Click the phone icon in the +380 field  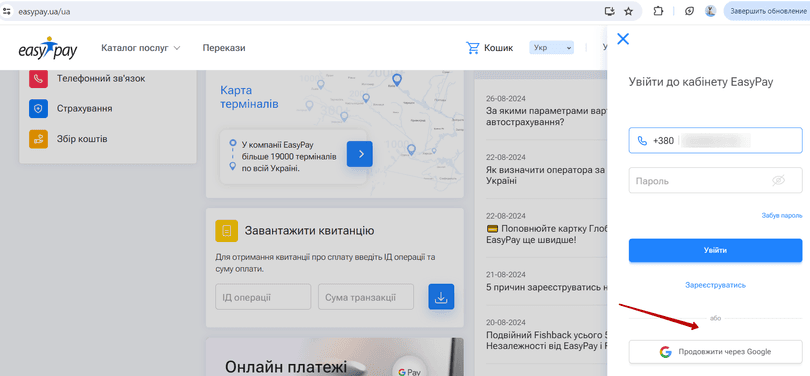pyautogui.click(x=642, y=140)
